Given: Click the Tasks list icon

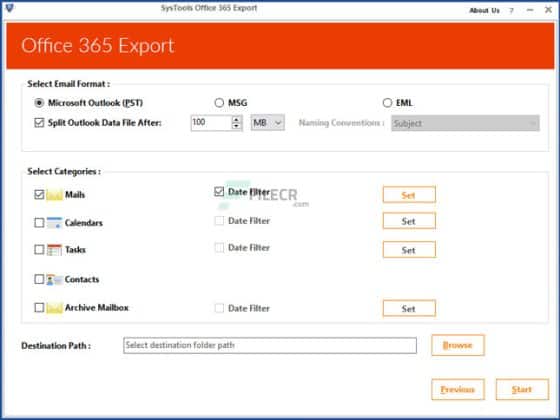Looking at the screenshot, I should click(x=54, y=250).
